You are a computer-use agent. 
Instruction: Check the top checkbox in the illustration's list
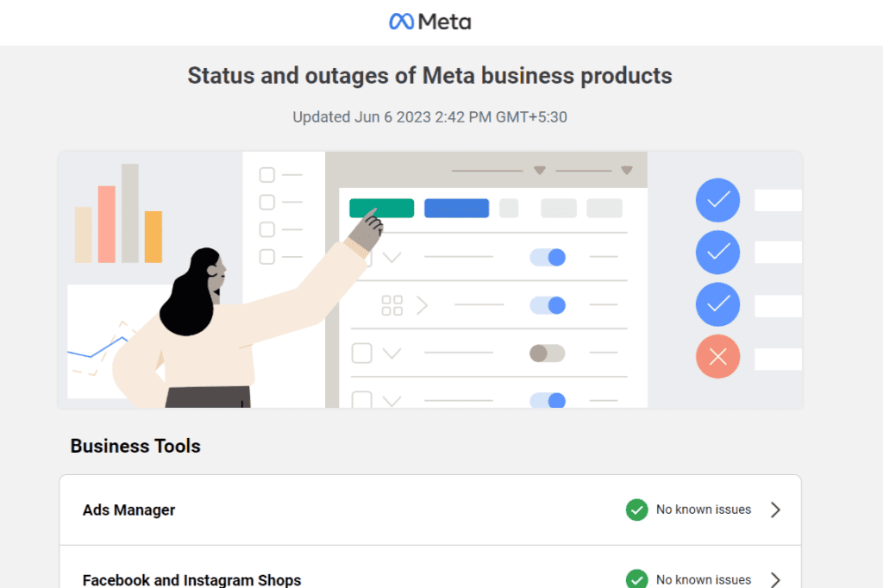(x=267, y=175)
